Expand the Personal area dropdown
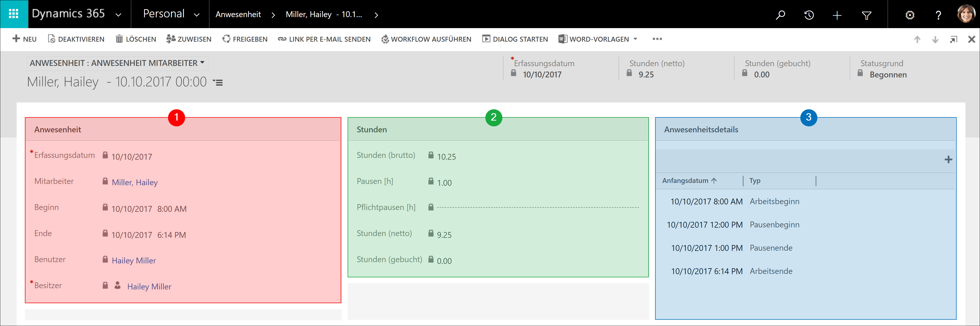Screen dimensions: 980x326 pyautogui.click(x=197, y=15)
